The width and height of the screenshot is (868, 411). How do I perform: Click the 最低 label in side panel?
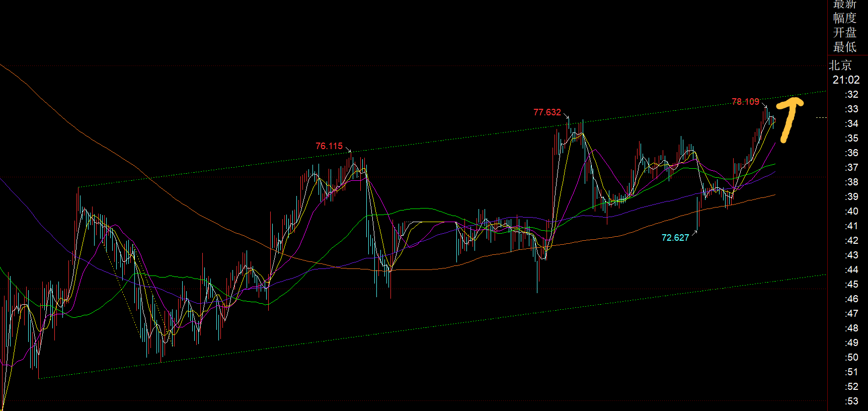pos(844,47)
